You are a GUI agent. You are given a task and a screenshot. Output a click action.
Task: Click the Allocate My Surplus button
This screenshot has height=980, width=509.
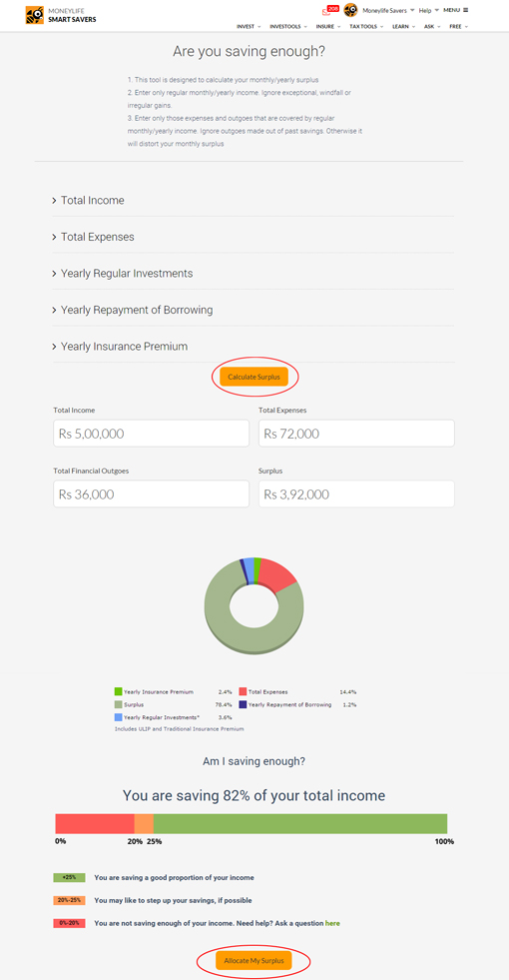click(254, 960)
